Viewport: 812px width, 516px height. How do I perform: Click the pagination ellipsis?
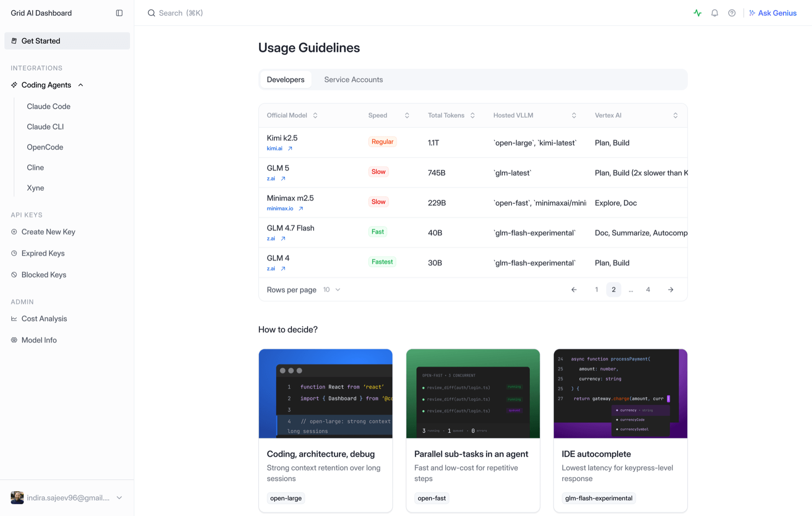pos(631,290)
